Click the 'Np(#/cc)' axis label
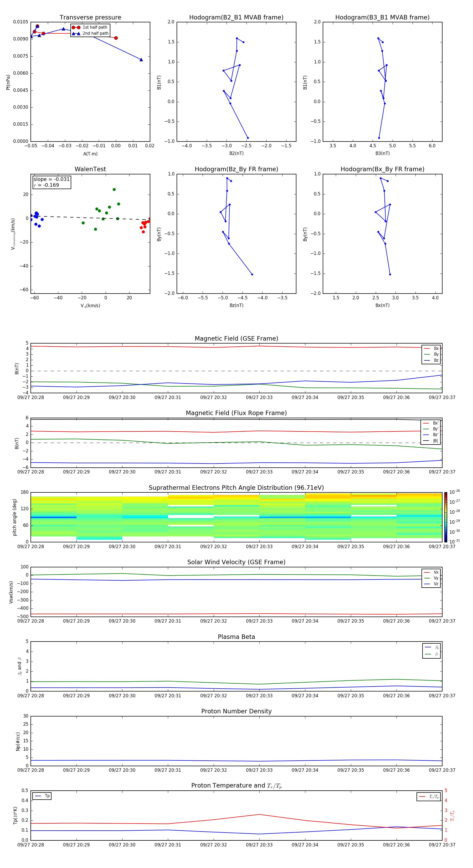 (18, 741)
